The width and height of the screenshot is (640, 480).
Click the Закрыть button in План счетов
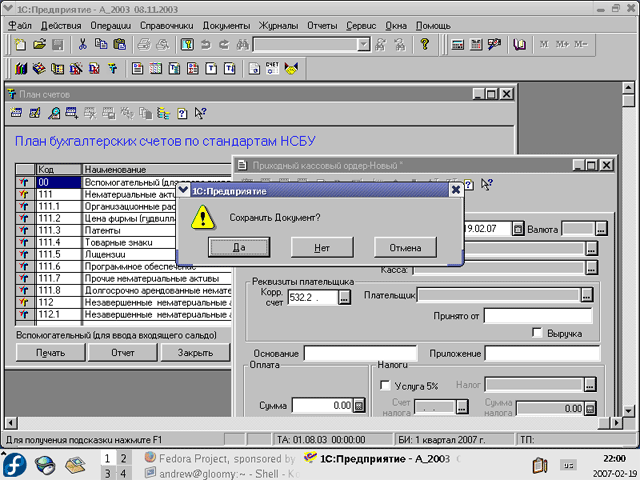pos(196,353)
